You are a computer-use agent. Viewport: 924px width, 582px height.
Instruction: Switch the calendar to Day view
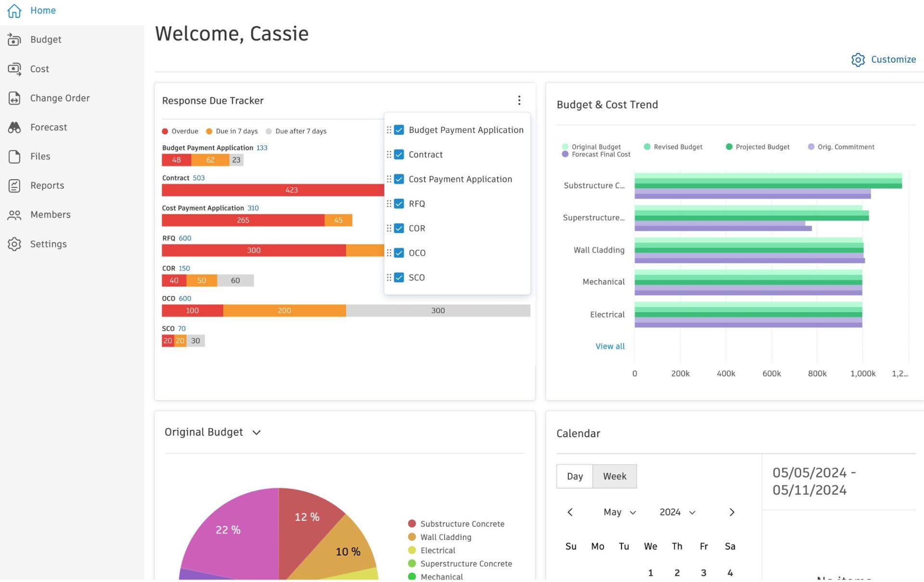(x=575, y=476)
